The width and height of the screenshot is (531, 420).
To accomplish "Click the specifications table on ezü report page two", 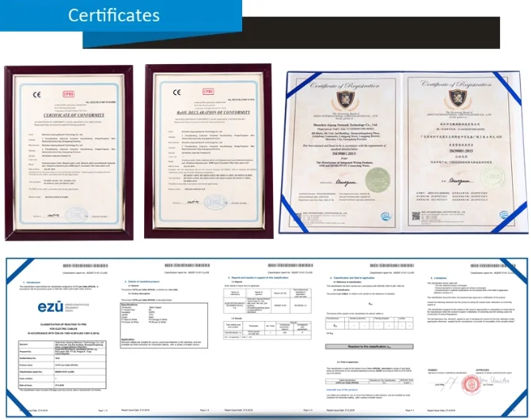I will coord(165,326).
